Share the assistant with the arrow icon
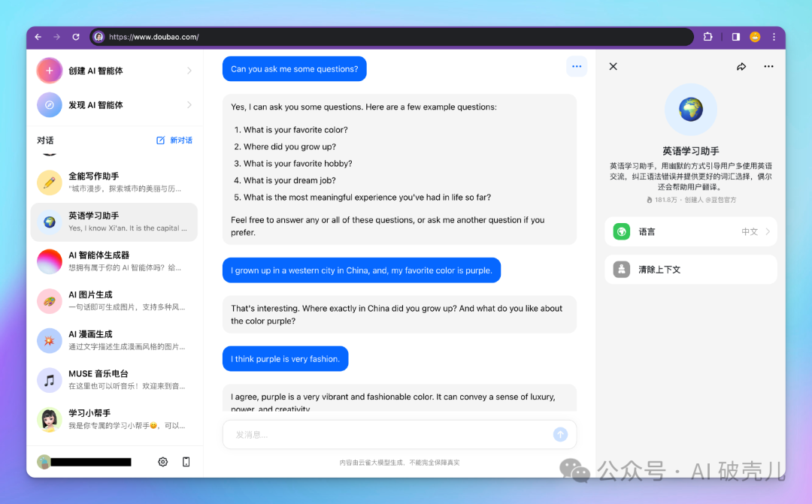Screen dimensions: 812x504 [x=741, y=66]
